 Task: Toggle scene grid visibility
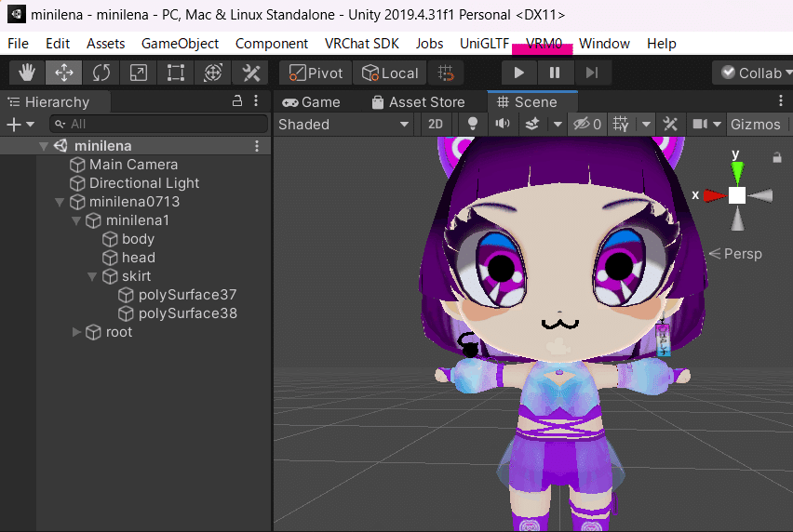621,125
